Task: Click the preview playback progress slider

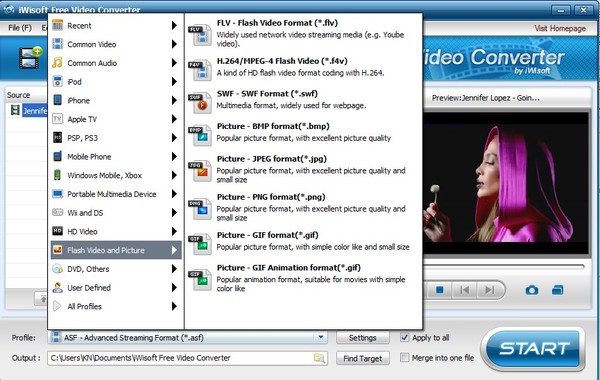Action: click(504, 266)
